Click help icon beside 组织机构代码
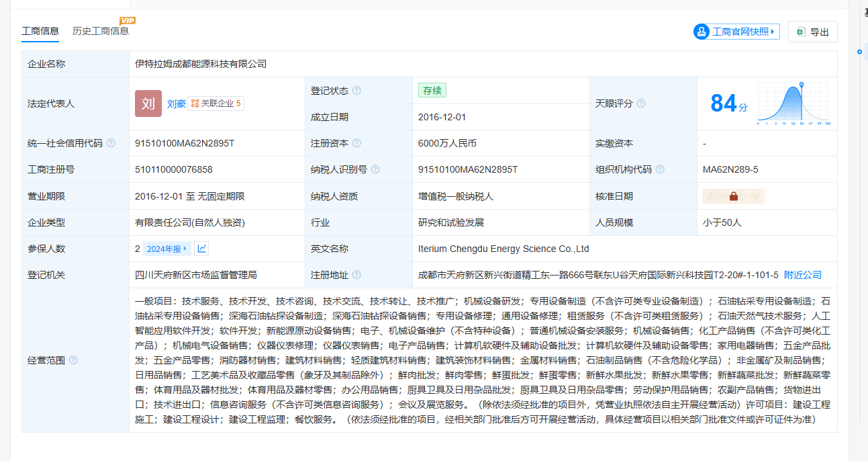The width and height of the screenshot is (868, 461). point(660,169)
